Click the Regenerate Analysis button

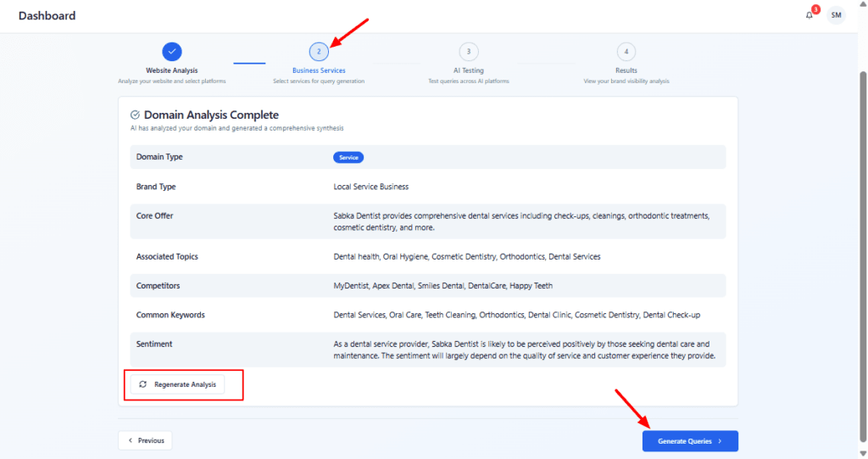[x=177, y=384]
